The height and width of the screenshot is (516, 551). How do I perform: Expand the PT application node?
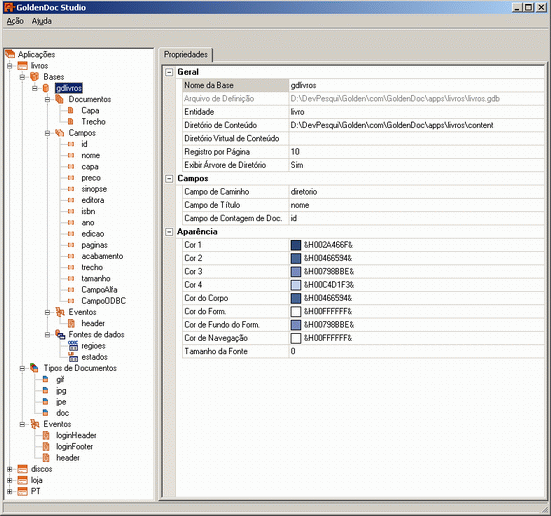click(10, 491)
